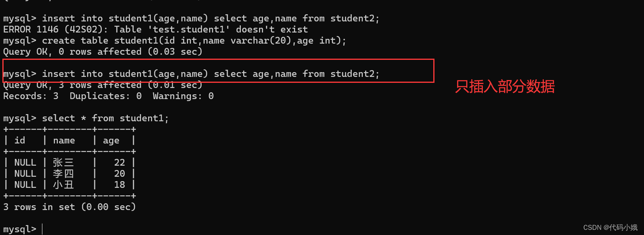644x235 pixels.
Task: Click the create table student1 command
Action: pyautogui.click(x=194, y=40)
